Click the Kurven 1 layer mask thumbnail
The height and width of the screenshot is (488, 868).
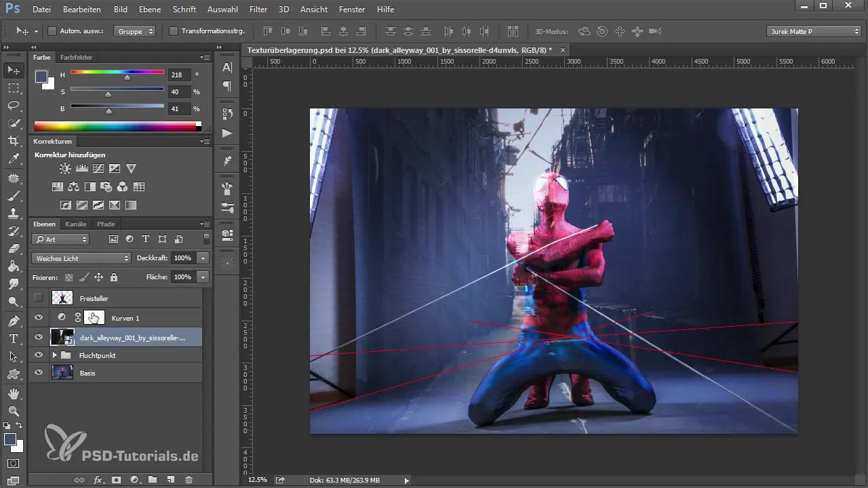94,317
